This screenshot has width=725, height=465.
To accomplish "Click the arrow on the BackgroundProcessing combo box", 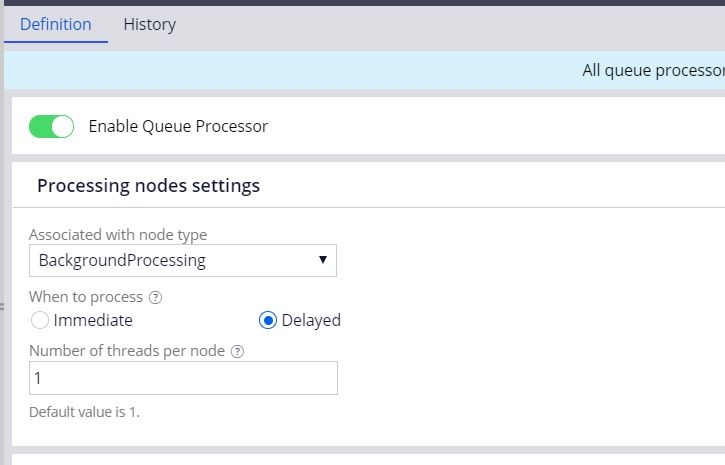I will tap(322, 260).
